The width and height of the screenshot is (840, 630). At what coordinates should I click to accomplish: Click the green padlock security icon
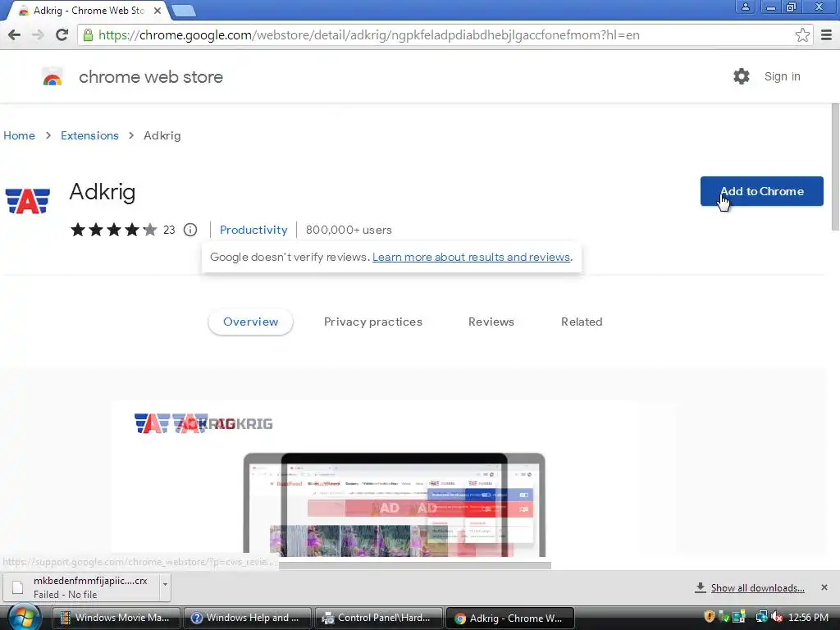pyautogui.click(x=88, y=35)
